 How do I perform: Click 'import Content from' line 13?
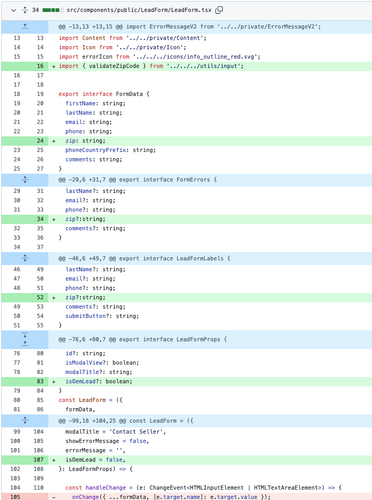click(132, 38)
